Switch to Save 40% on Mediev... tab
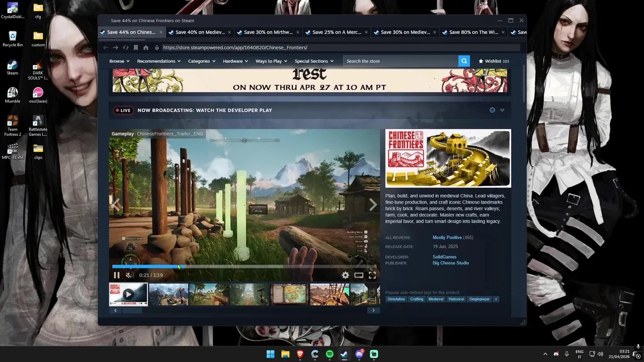644x362 pixels. pos(200,32)
